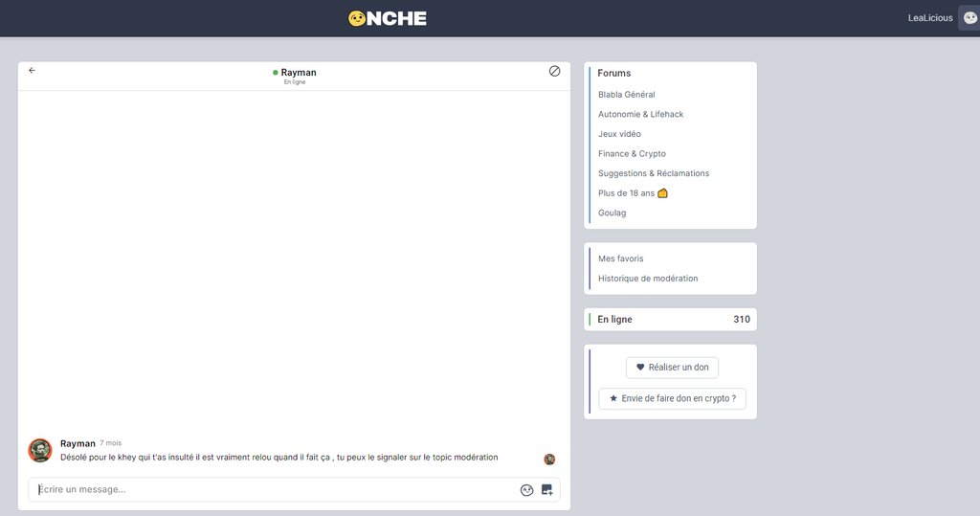The image size is (980, 516).
Task: Open the LeaLicious username menu
Action: click(930, 18)
